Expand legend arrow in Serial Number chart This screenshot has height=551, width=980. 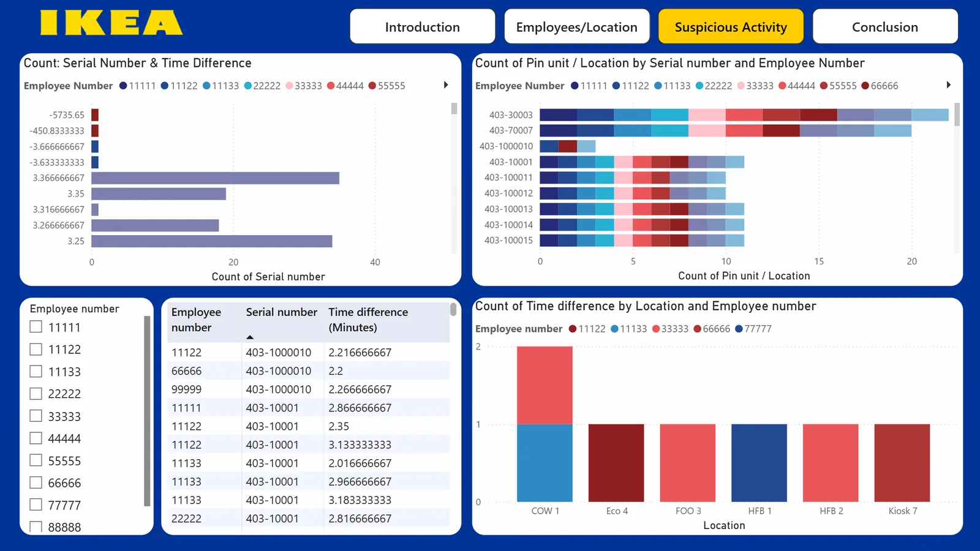coord(446,85)
